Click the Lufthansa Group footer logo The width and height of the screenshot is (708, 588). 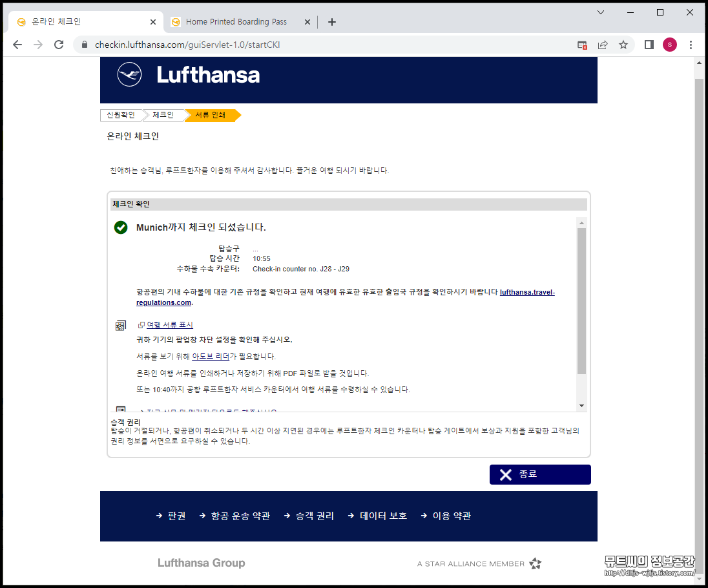[x=202, y=563]
